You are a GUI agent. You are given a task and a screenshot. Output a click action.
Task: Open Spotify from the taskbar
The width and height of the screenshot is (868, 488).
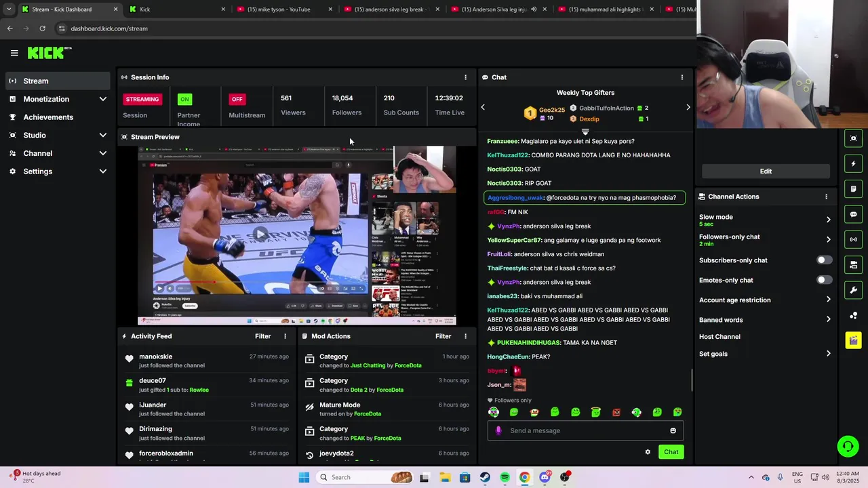point(505,477)
